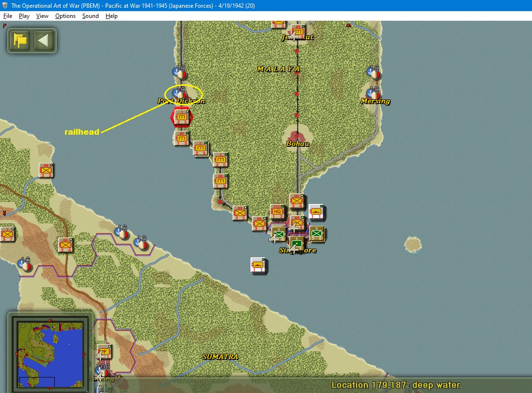The height and width of the screenshot is (393, 532).
Task: Click upper supply marker 10 above Mersing
Action: 373,72
